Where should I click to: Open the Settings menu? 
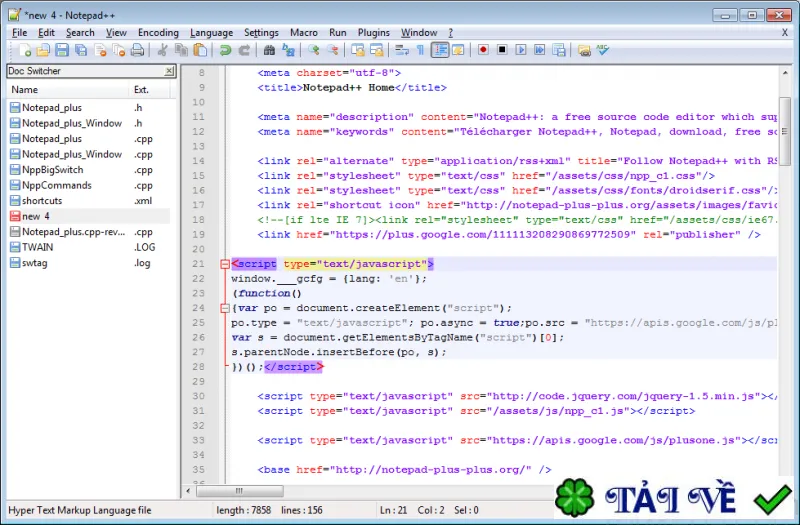[261, 33]
